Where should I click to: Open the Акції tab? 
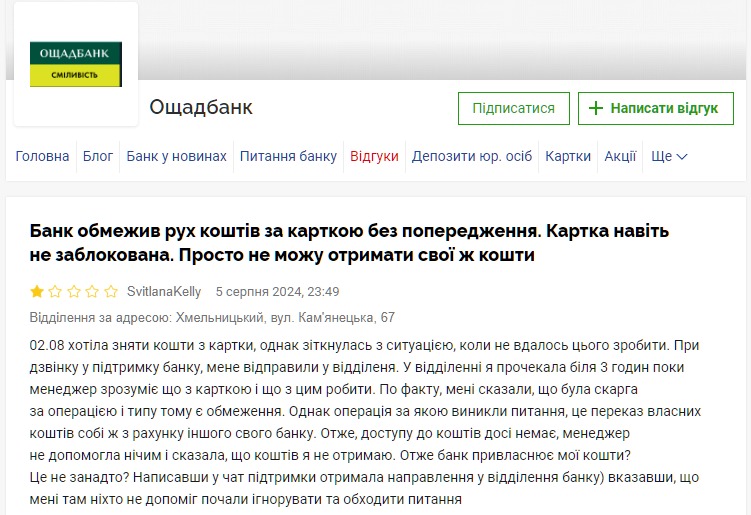(620, 157)
